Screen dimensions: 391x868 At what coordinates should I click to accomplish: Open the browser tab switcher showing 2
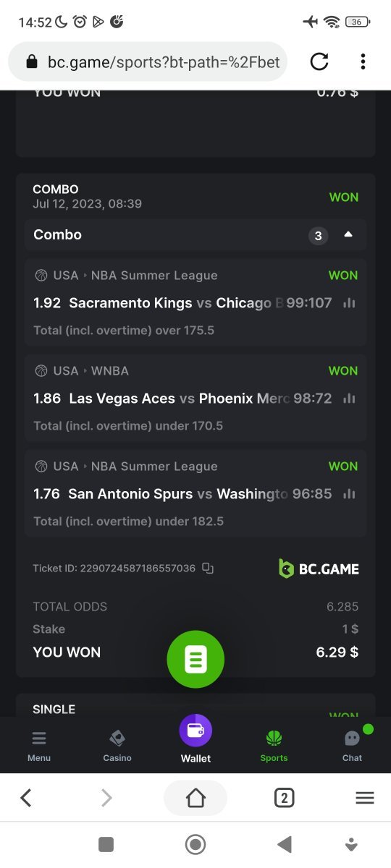(284, 798)
